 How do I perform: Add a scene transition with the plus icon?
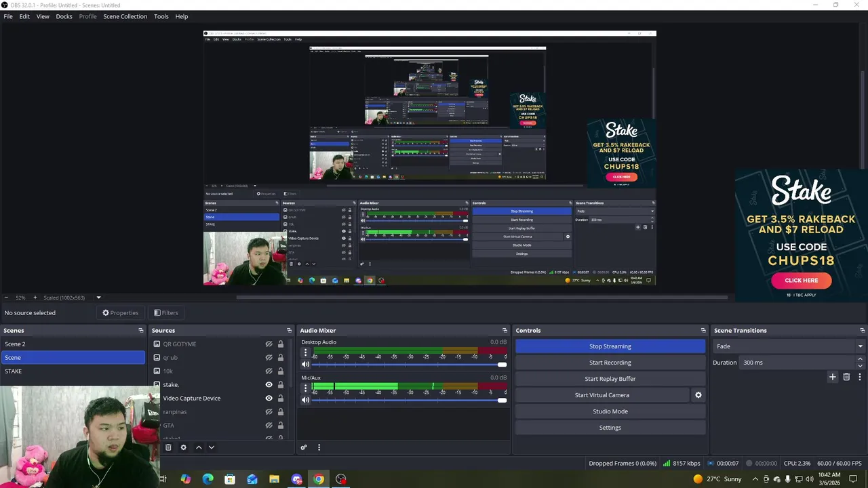[x=833, y=377]
